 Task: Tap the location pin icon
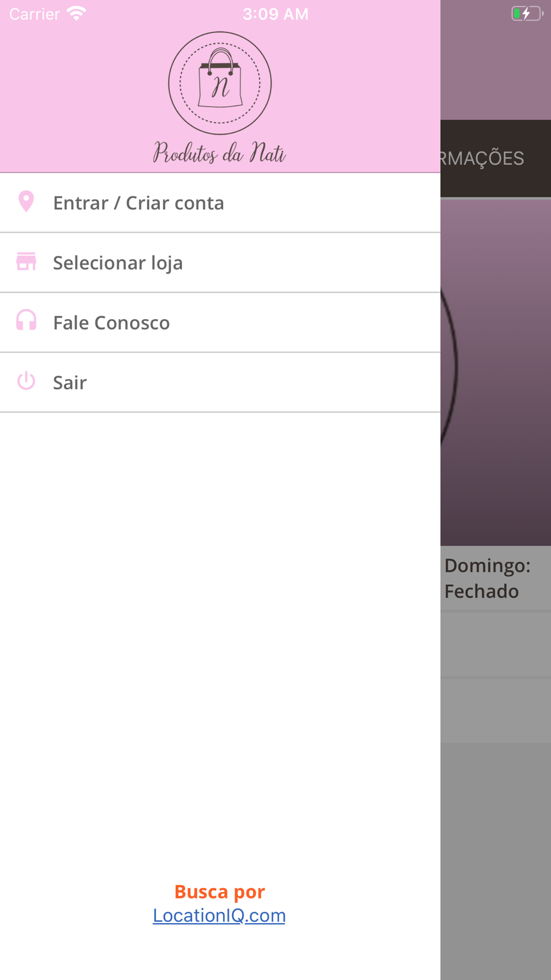[26, 202]
